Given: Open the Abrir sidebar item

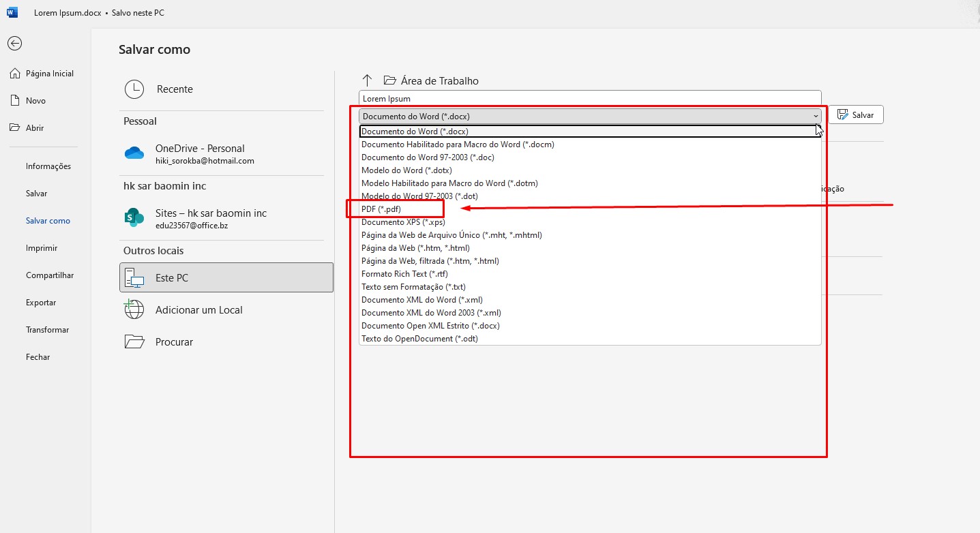Looking at the screenshot, I should point(27,128).
